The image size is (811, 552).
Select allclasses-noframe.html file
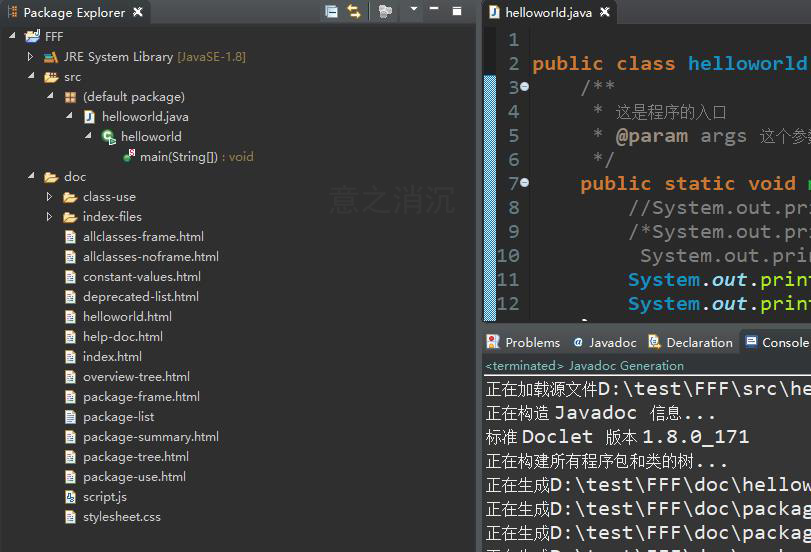[151, 257]
